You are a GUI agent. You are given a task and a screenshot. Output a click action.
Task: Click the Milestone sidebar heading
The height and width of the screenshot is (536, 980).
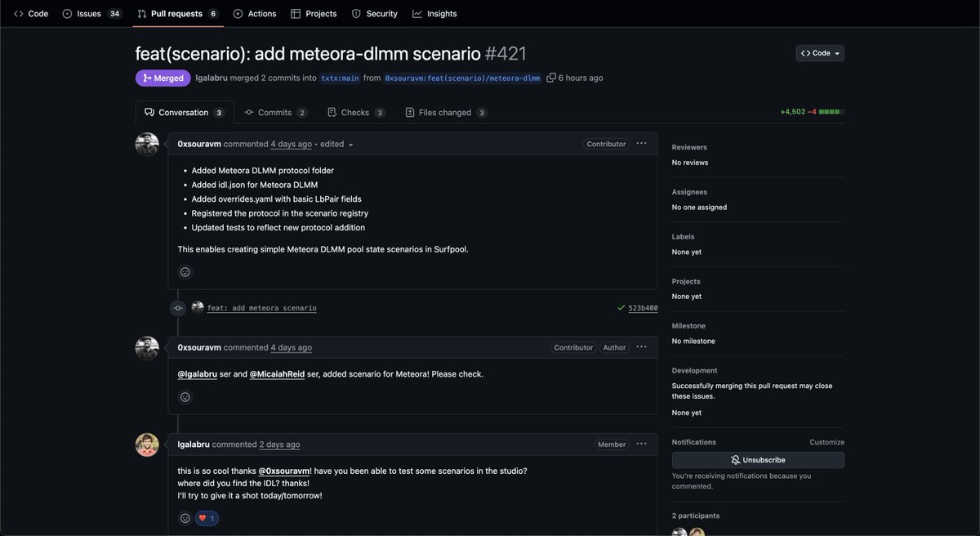pos(688,326)
